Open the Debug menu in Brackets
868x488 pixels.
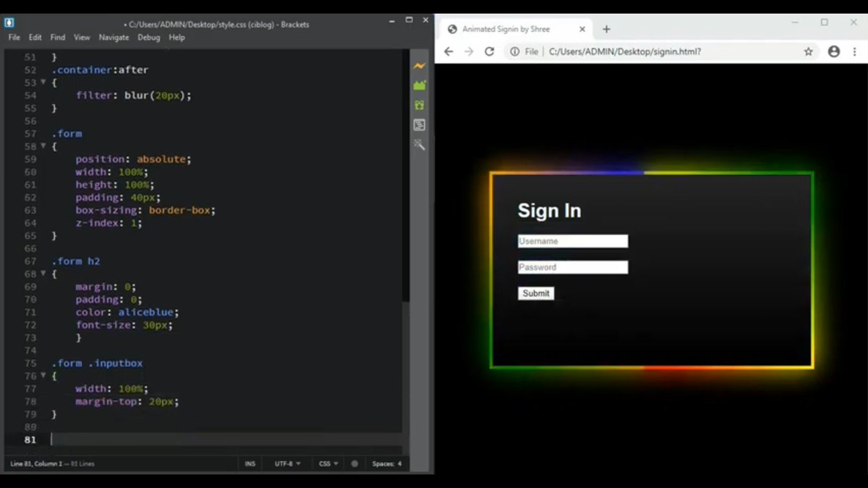148,37
